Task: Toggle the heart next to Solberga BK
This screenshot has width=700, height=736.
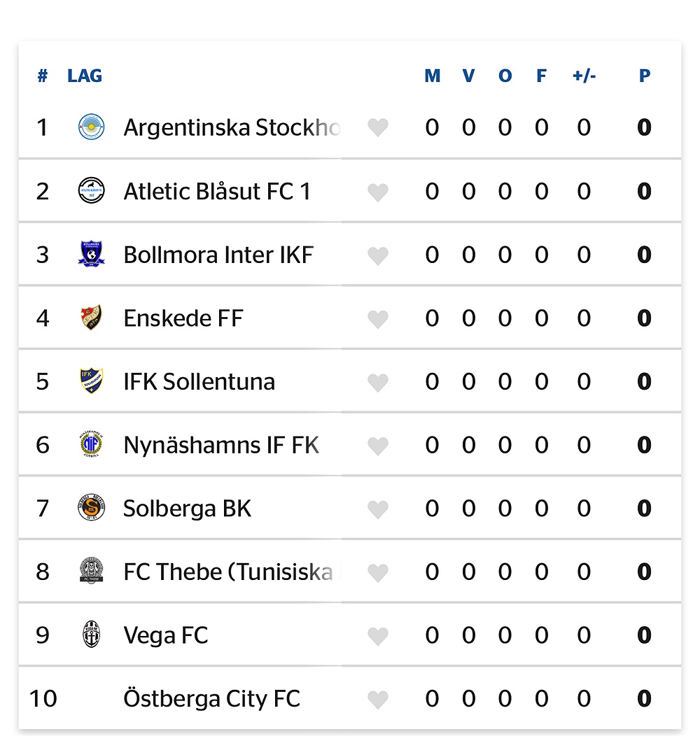Action: [378, 509]
